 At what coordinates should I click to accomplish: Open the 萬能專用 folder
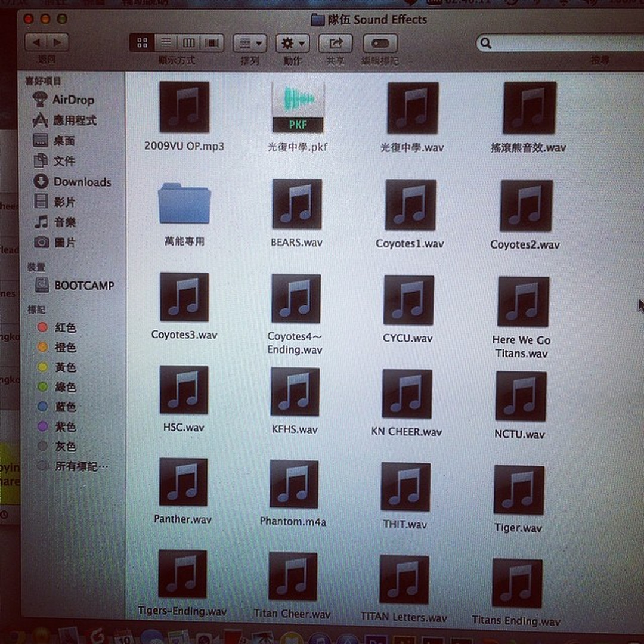(x=184, y=205)
